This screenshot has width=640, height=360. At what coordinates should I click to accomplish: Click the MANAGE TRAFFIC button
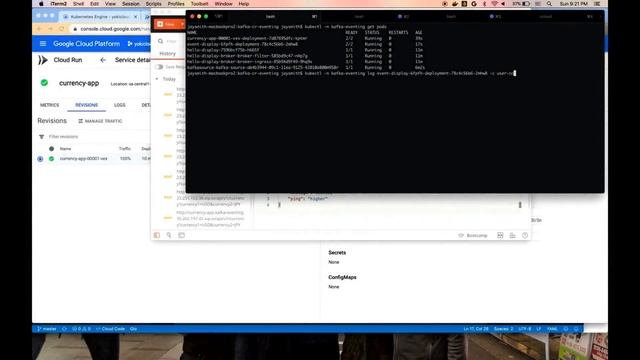(x=100, y=121)
